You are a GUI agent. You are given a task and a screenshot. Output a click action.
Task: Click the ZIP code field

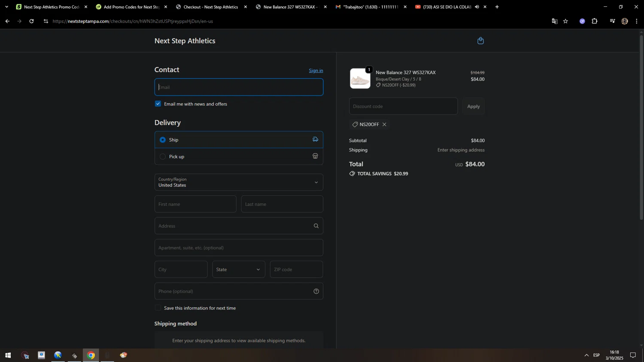point(297,269)
